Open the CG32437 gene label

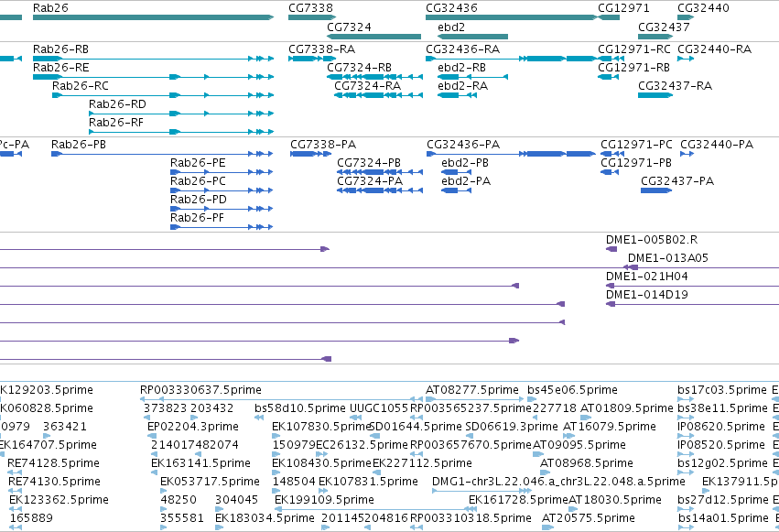pyautogui.click(x=664, y=27)
